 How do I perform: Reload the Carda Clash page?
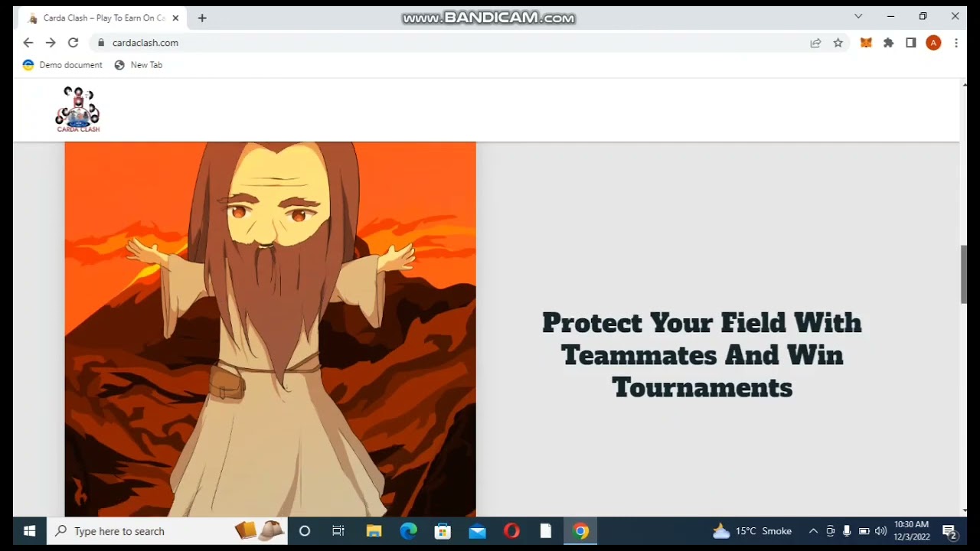tap(73, 43)
